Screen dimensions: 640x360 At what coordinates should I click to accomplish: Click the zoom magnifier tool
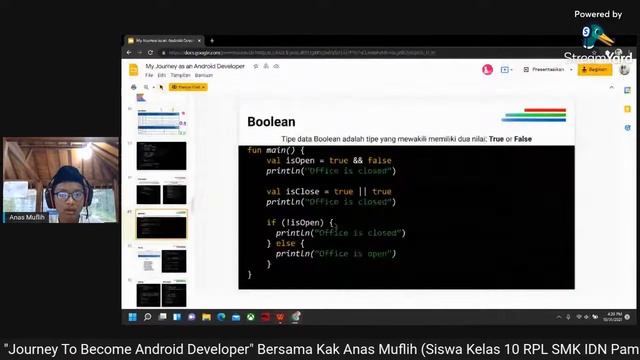(146, 87)
